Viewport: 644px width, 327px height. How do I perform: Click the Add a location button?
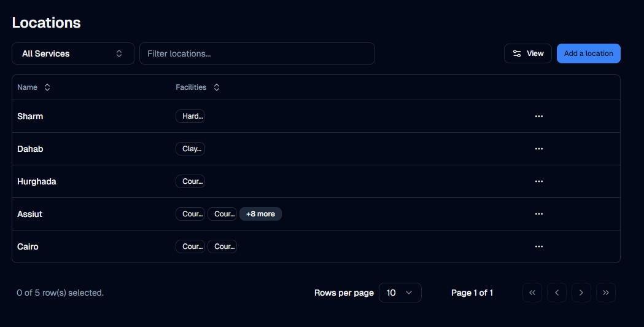tap(588, 53)
